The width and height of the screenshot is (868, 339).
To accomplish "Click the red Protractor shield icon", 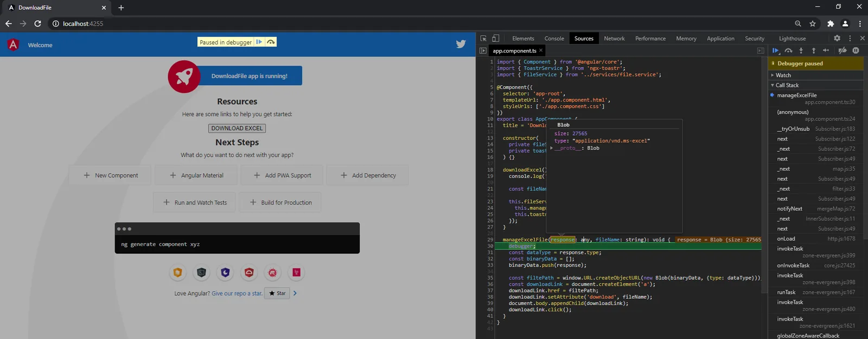I will (x=249, y=272).
